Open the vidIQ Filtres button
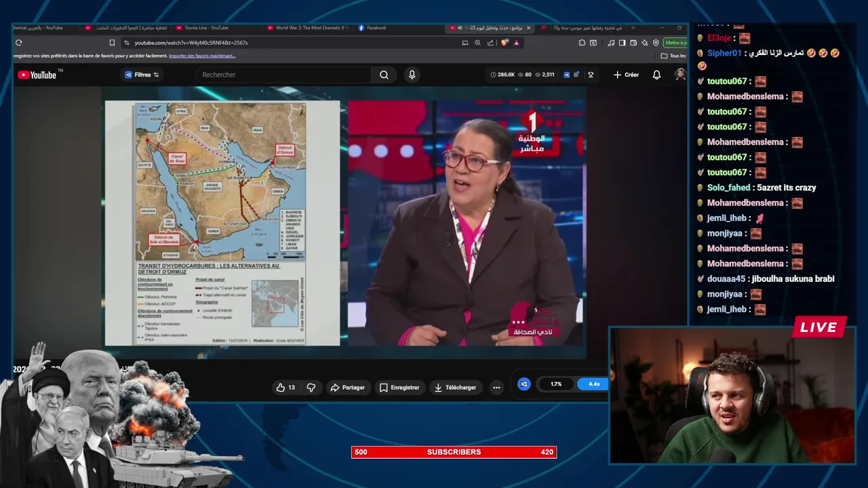 pyautogui.click(x=142, y=75)
